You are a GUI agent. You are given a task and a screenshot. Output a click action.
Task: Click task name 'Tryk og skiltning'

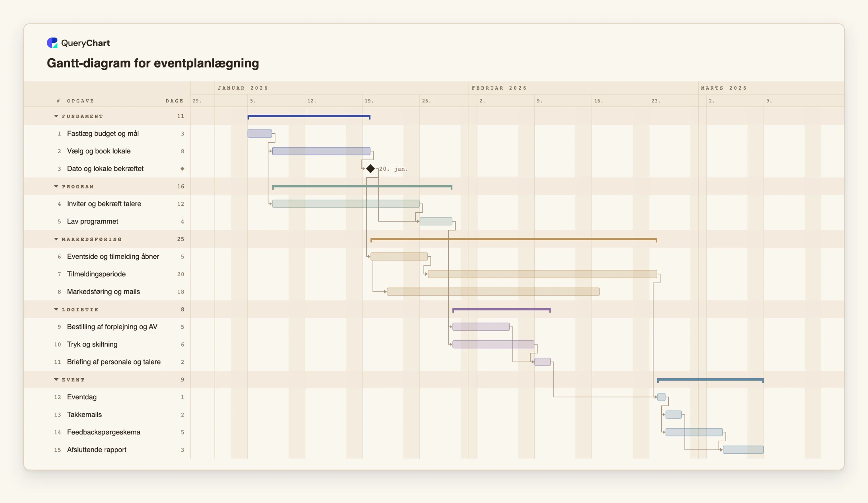pos(92,345)
